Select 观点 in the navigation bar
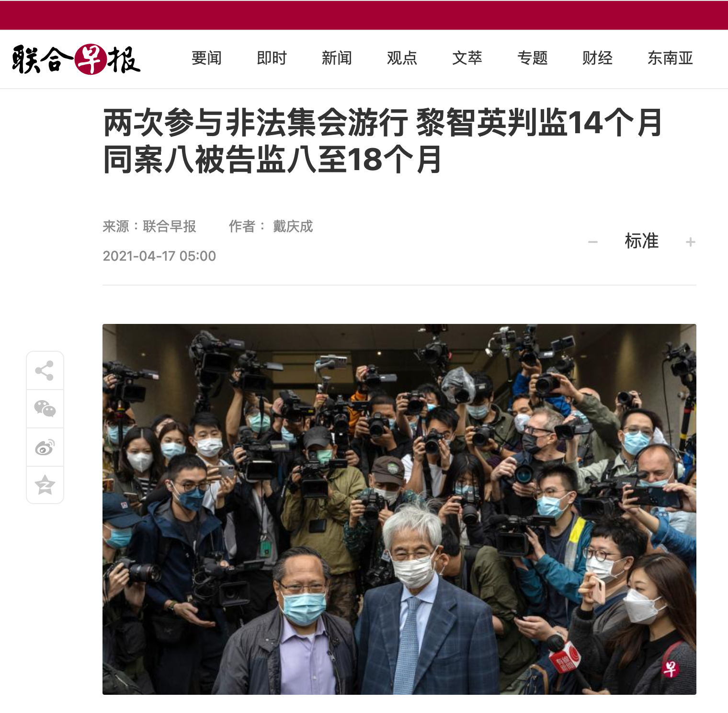 402,58
